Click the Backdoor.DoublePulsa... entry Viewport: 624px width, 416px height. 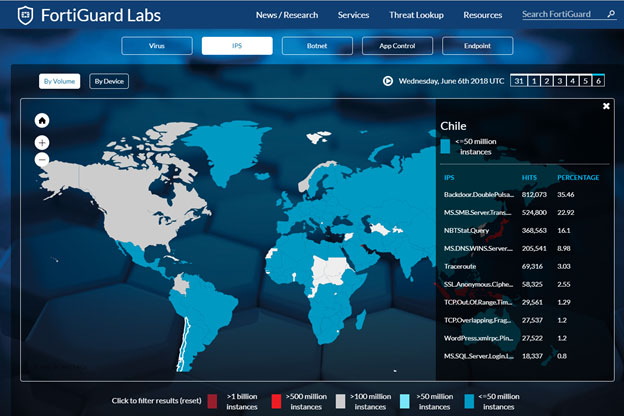(x=479, y=195)
